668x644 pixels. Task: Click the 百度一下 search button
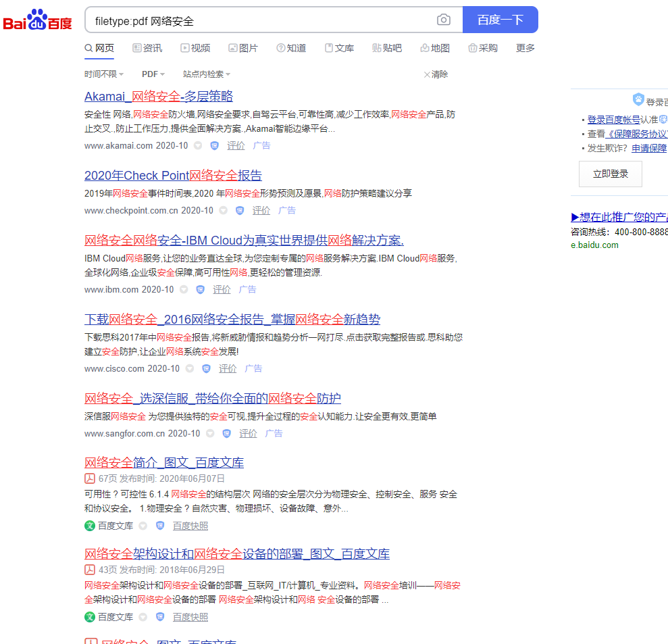[500, 20]
